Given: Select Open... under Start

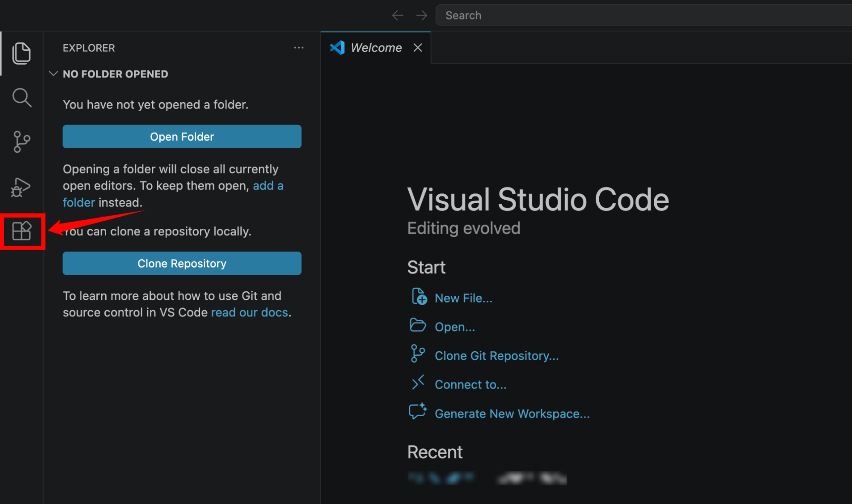Looking at the screenshot, I should pos(455,327).
